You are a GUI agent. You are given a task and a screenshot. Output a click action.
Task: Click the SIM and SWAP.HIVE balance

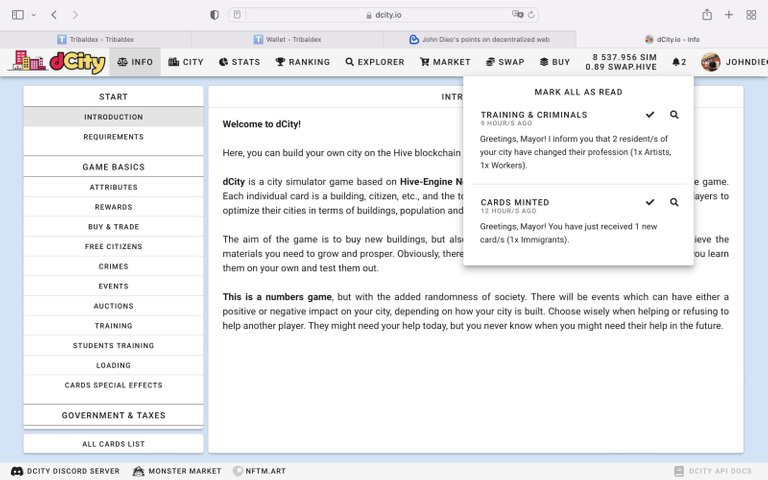[x=621, y=62]
